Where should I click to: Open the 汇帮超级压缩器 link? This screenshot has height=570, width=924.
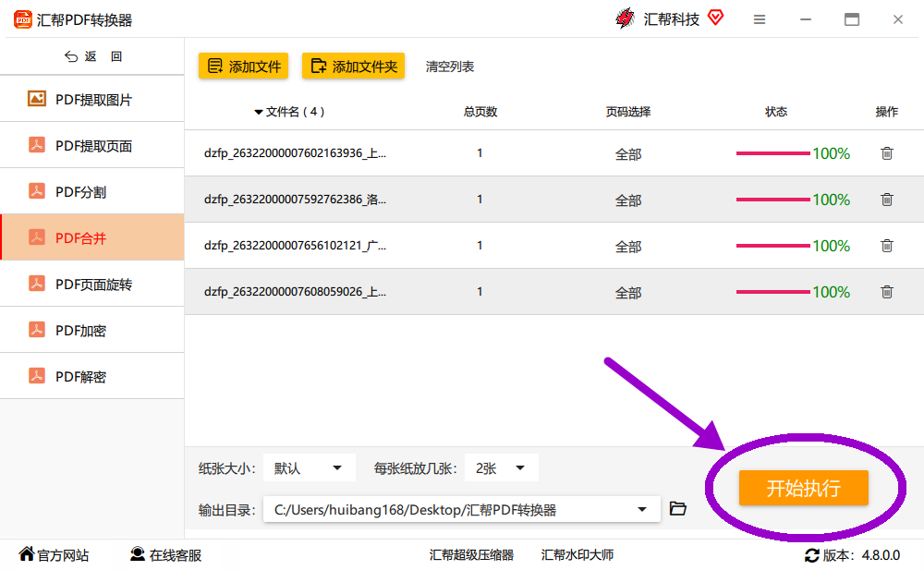[471, 554]
